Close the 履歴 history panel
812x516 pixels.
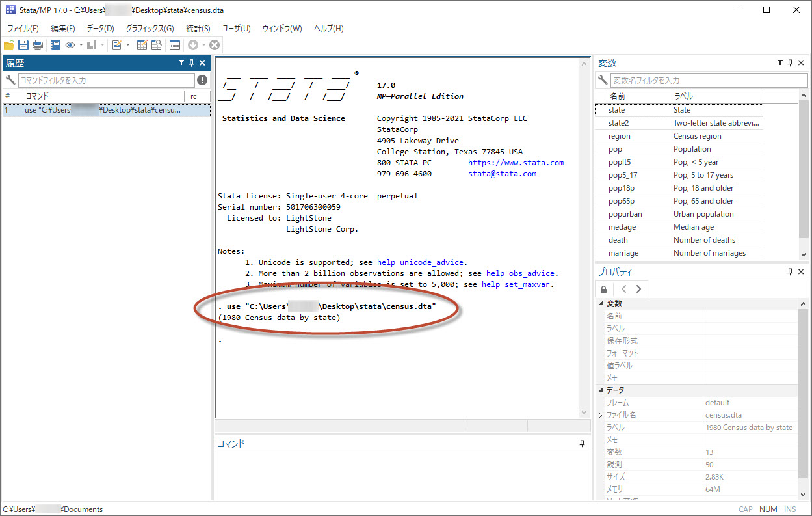point(202,63)
